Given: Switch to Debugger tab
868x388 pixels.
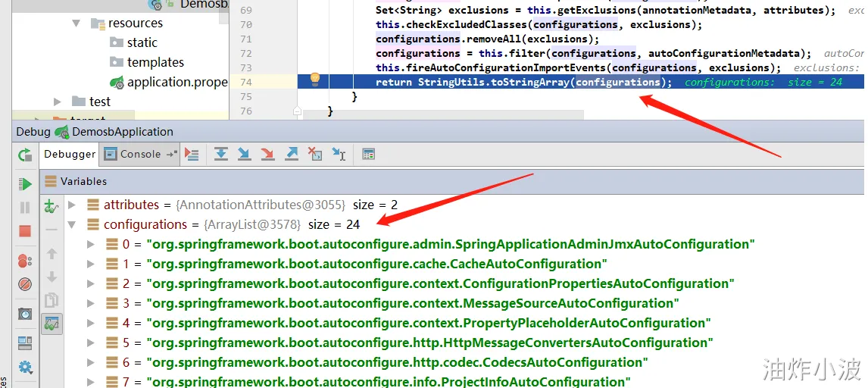Looking at the screenshot, I should 70,155.
